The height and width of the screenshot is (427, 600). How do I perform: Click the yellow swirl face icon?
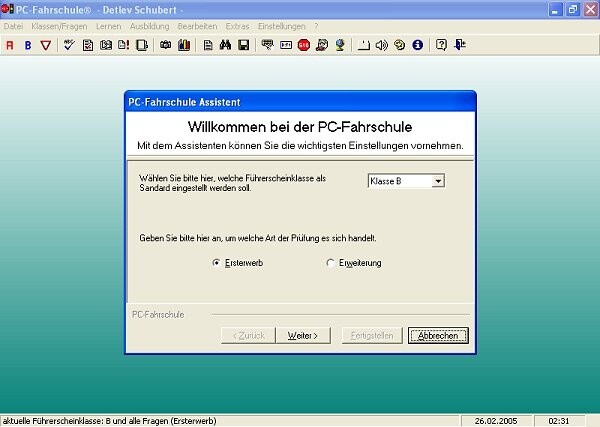coord(399,45)
